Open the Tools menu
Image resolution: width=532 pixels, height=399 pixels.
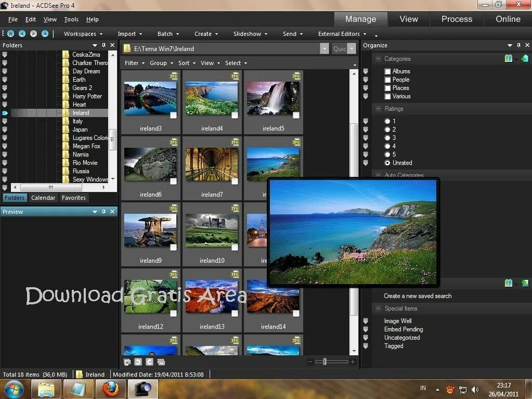[x=71, y=19]
